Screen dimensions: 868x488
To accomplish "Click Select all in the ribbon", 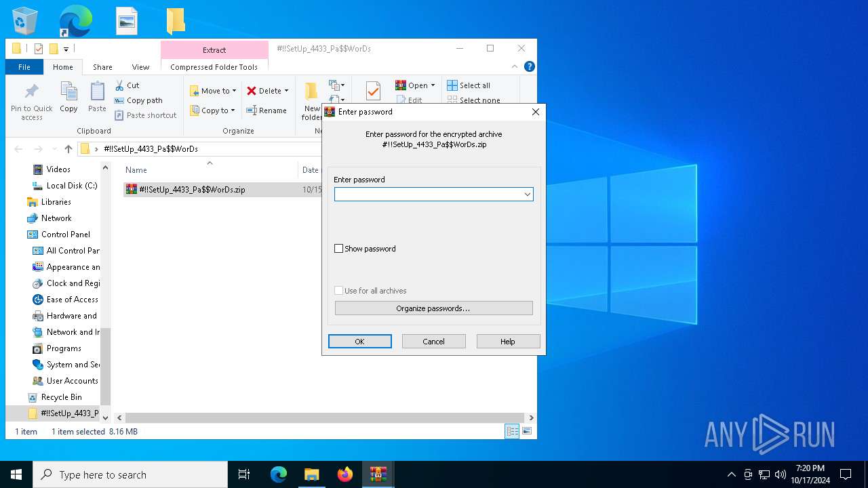I will [469, 85].
